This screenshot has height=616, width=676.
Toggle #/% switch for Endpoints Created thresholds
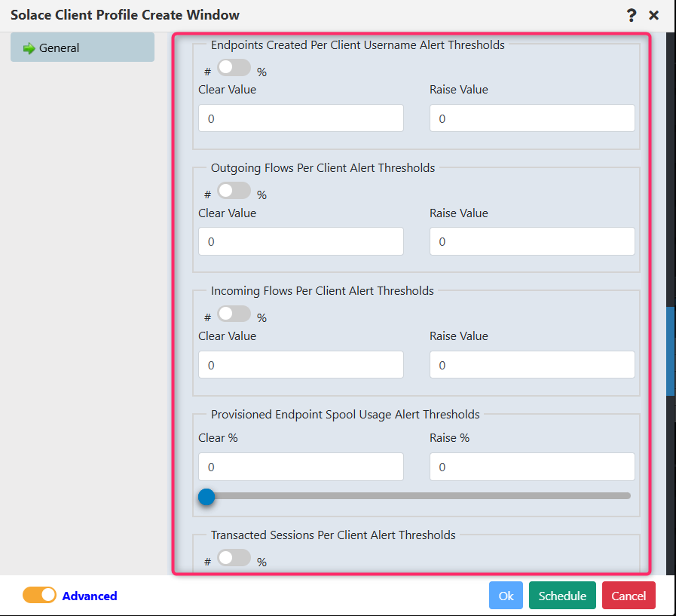234,68
